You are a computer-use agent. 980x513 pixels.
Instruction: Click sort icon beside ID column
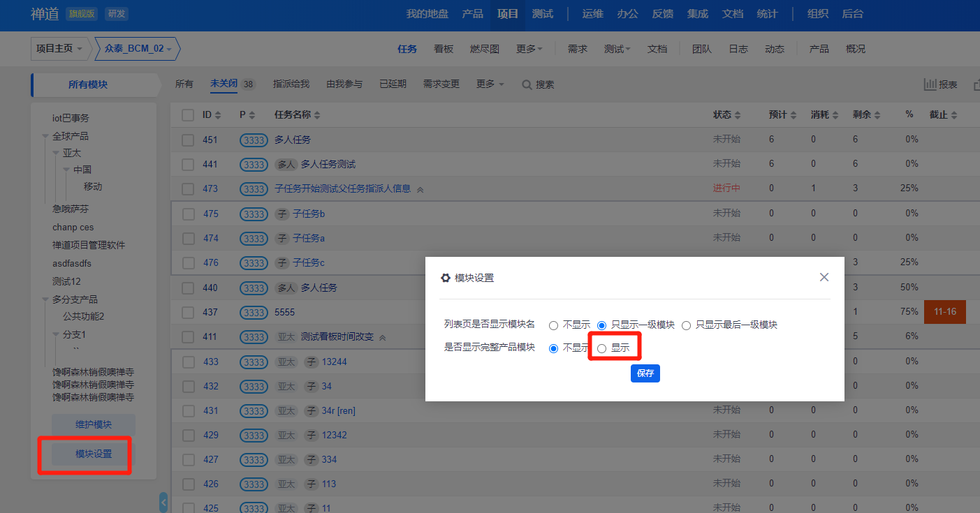coord(217,115)
